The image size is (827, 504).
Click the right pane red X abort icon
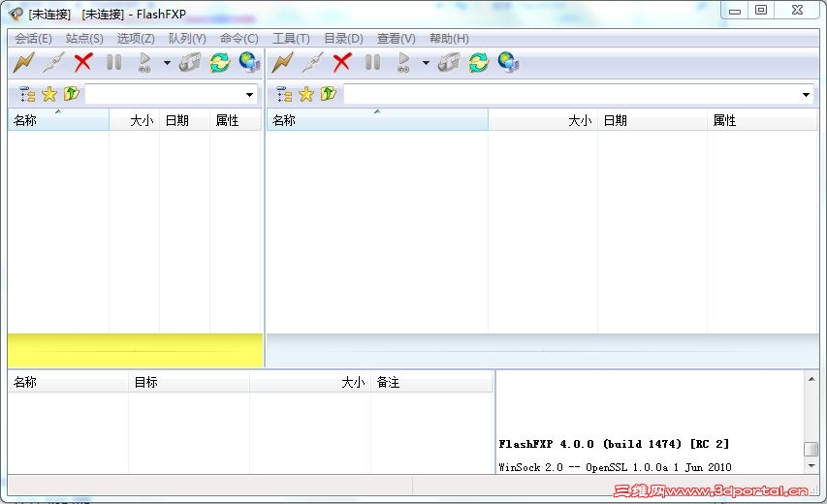[x=342, y=63]
